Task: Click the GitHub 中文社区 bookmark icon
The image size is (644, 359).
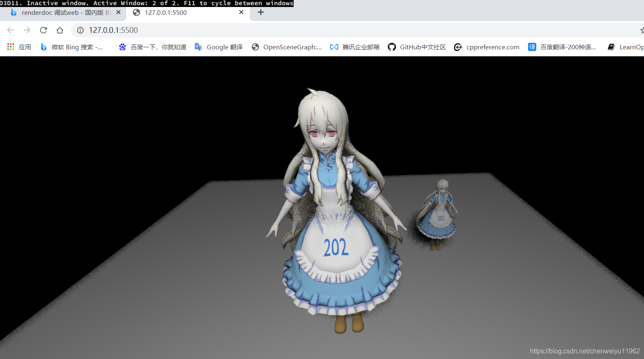Action: tap(392, 47)
